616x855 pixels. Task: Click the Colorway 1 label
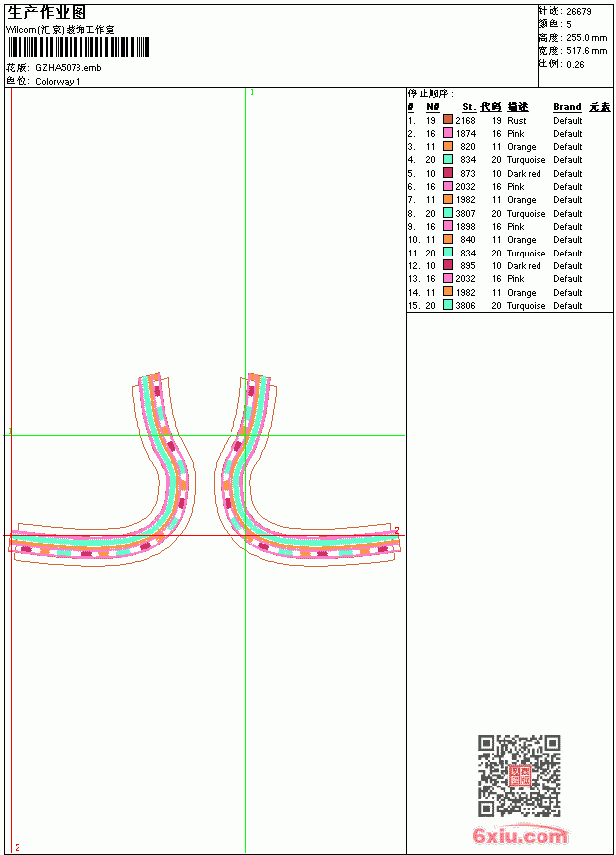pos(58,82)
